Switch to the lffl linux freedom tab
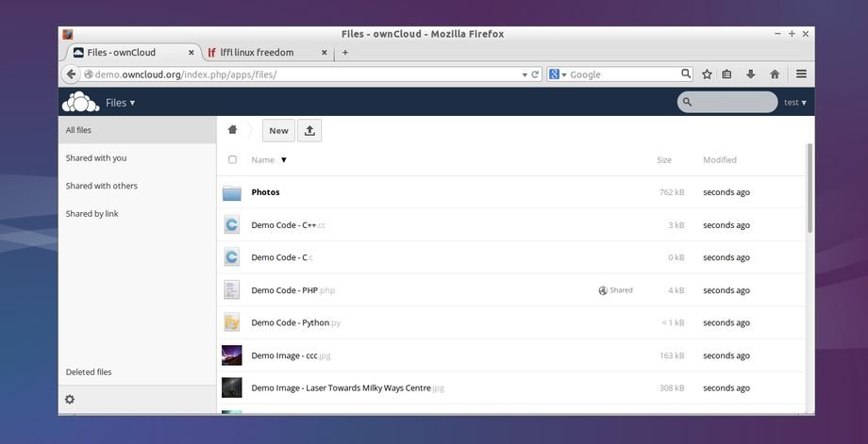Image resolution: width=868 pixels, height=444 pixels. [x=257, y=53]
